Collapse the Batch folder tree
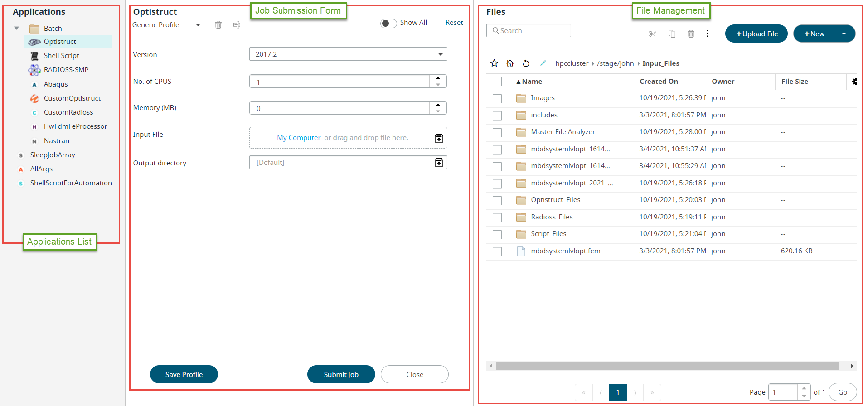This screenshot has height=406, width=868. pyautogui.click(x=17, y=28)
